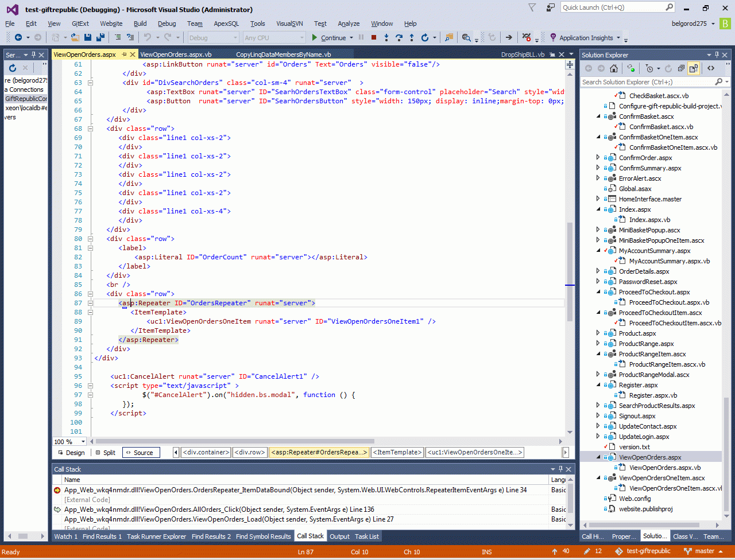Viewport: 735px width, 560px height.
Task: Switch to the ViewOpenOrders.aspx.vb tab
Action: (x=176, y=55)
